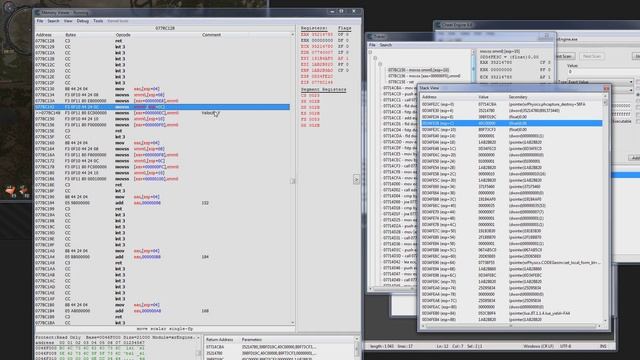Click the EAX register value
Image resolution: width=640 pixels, height=360 pixels.
coord(317,35)
